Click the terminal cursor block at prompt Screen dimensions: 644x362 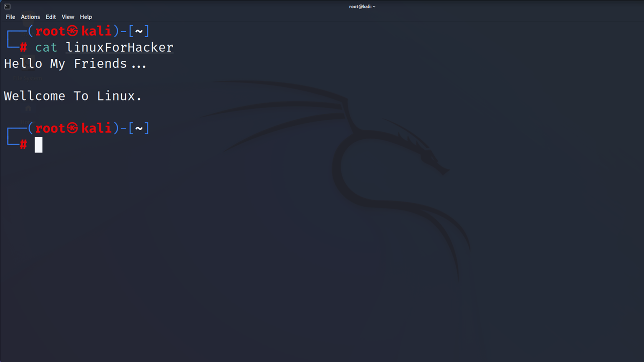pyautogui.click(x=39, y=145)
